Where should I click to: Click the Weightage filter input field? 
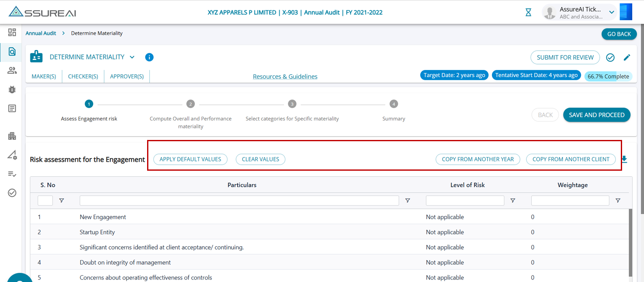570,201
